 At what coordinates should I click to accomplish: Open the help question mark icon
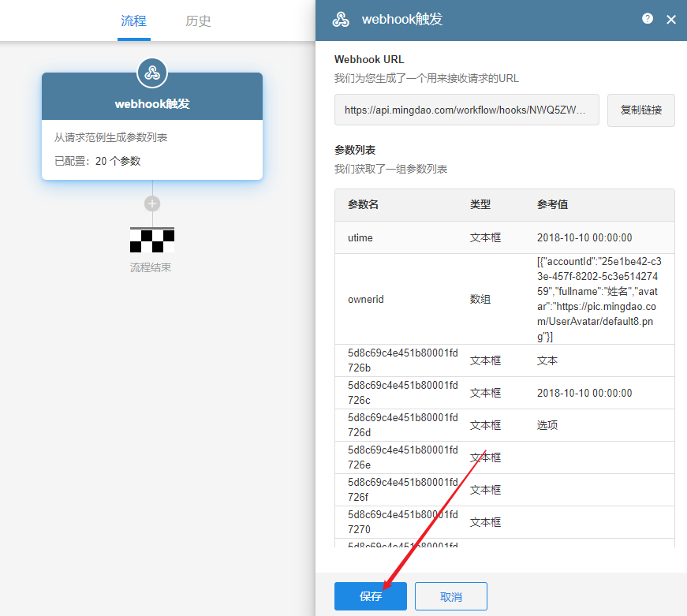648,19
